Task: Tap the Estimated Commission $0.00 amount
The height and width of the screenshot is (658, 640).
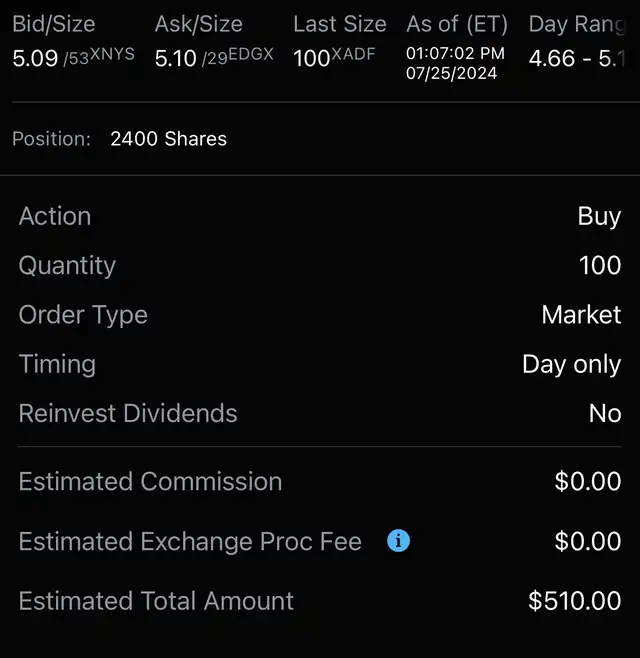Action: point(588,481)
